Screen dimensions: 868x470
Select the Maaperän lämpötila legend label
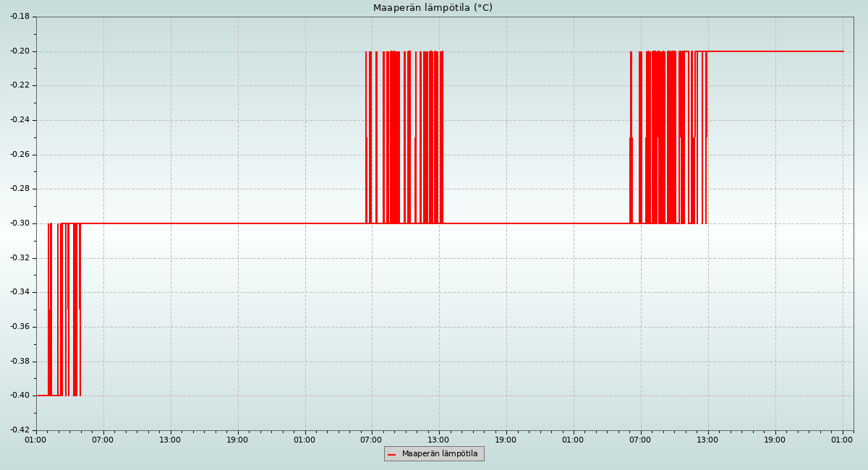click(440, 454)
